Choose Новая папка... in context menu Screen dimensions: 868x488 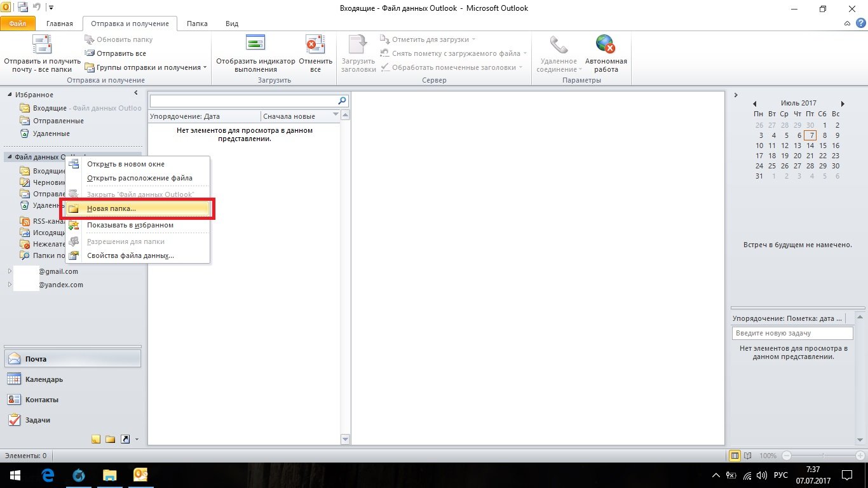coord(138,208)
